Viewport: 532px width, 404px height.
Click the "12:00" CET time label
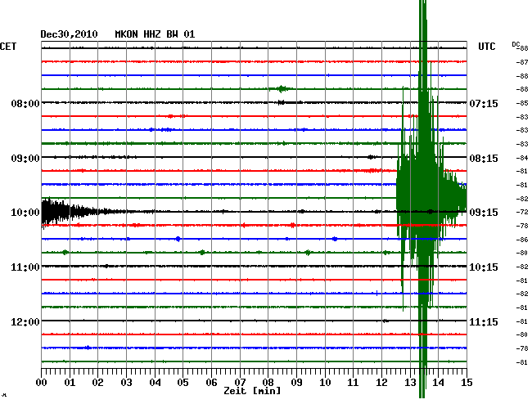(25, 321)
